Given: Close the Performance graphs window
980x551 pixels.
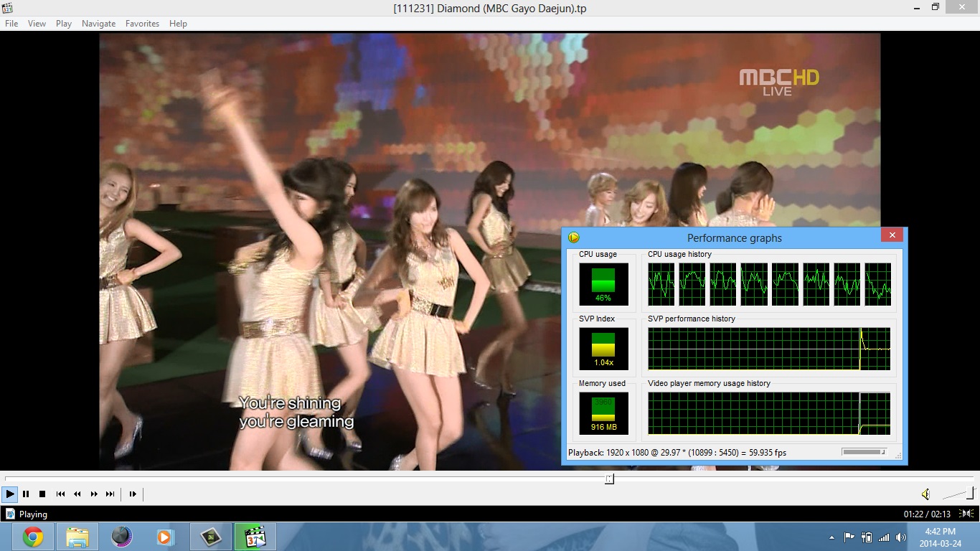Looking at the screenshot, I should tap(892, 235).
